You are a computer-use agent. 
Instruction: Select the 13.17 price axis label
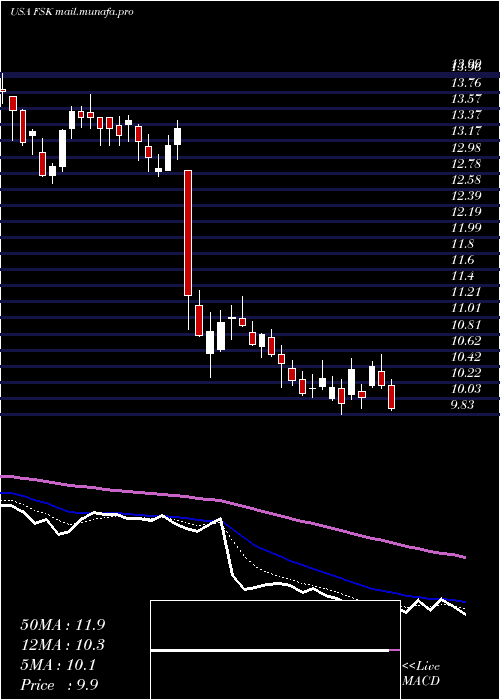click(x=466, y=131)
